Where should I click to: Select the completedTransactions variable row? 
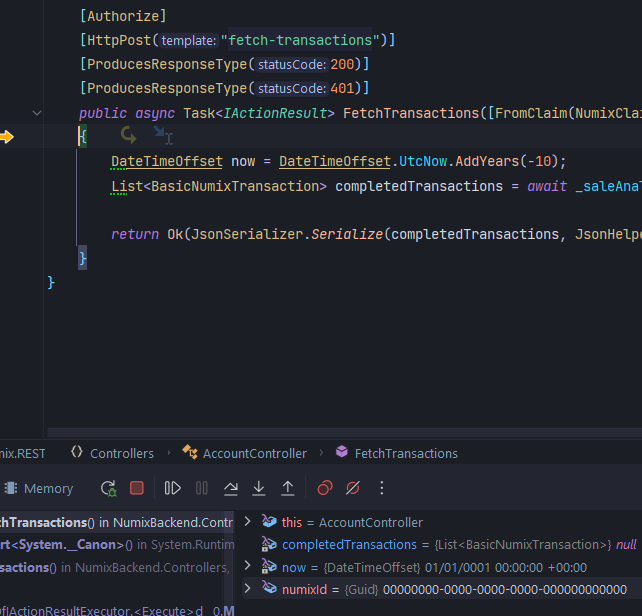click(x=442, y=544)
